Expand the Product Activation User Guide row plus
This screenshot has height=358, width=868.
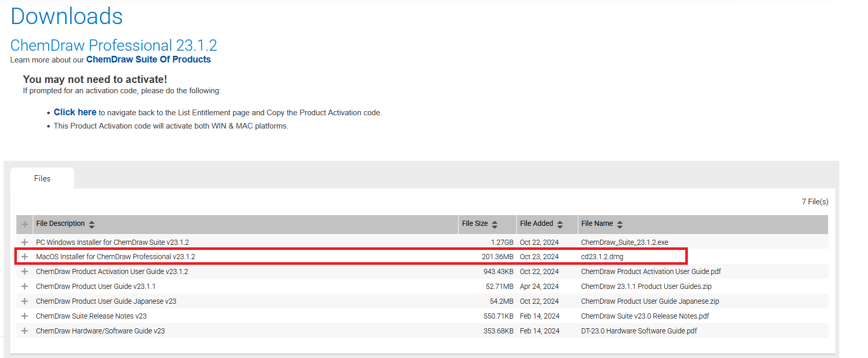click(25, 271)
